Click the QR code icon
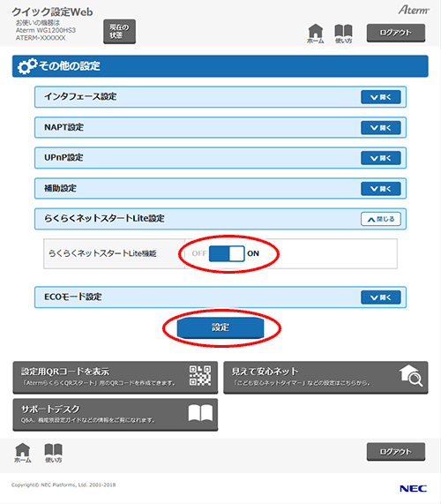This screenshot has width=441, height=504. click(200, 375)
